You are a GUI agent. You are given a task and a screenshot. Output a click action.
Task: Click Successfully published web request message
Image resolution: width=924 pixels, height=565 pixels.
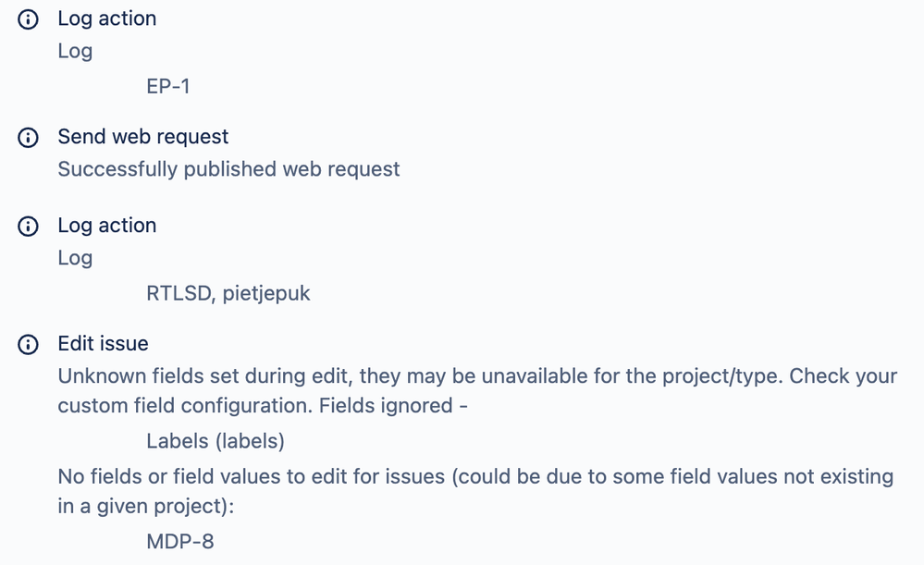pos(229,169)
